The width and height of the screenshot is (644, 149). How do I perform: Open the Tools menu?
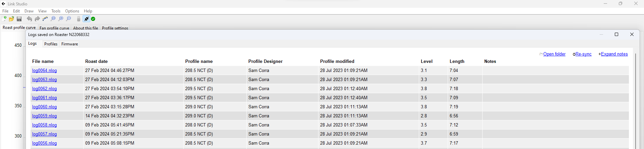point(56,11)
